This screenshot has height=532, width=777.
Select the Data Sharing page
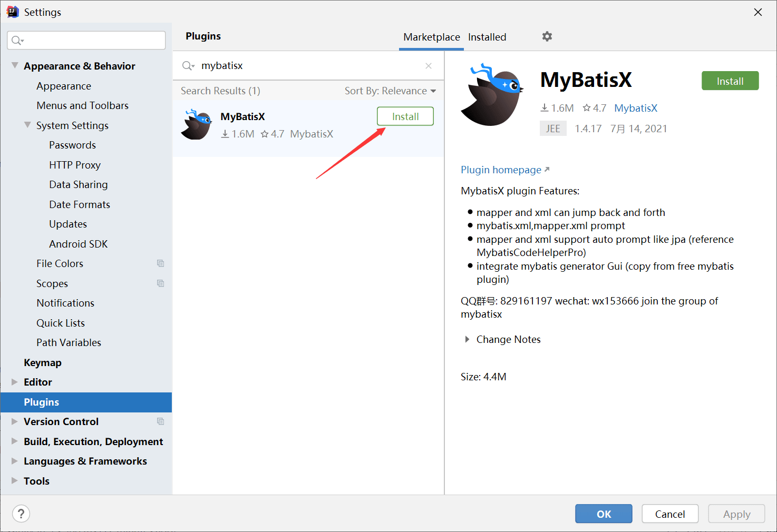coord(79,184)
